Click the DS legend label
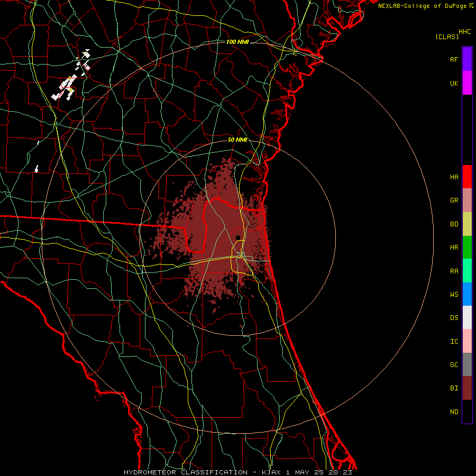The width and height of the screenshot is (476, 476). click(x=454, y=317)
